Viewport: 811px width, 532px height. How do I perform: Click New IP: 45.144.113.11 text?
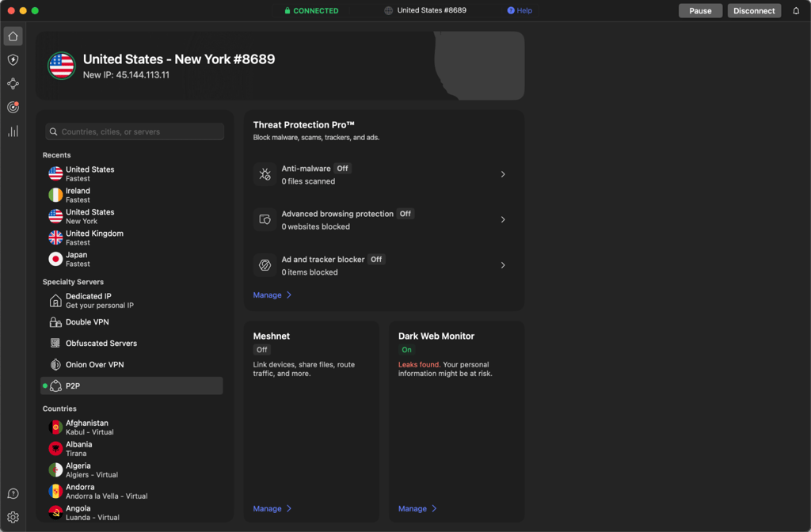126,75
